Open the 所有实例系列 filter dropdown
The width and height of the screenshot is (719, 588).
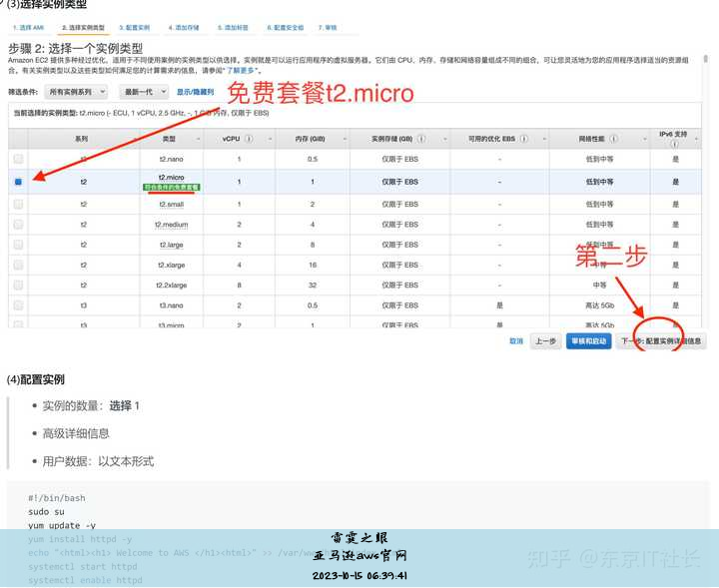point(76,92)
